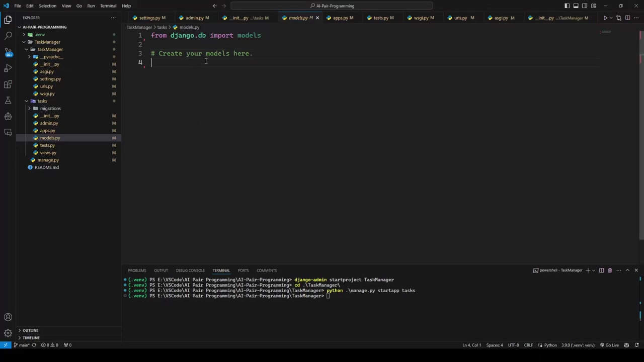Open the Selection menu

point(47,6)
